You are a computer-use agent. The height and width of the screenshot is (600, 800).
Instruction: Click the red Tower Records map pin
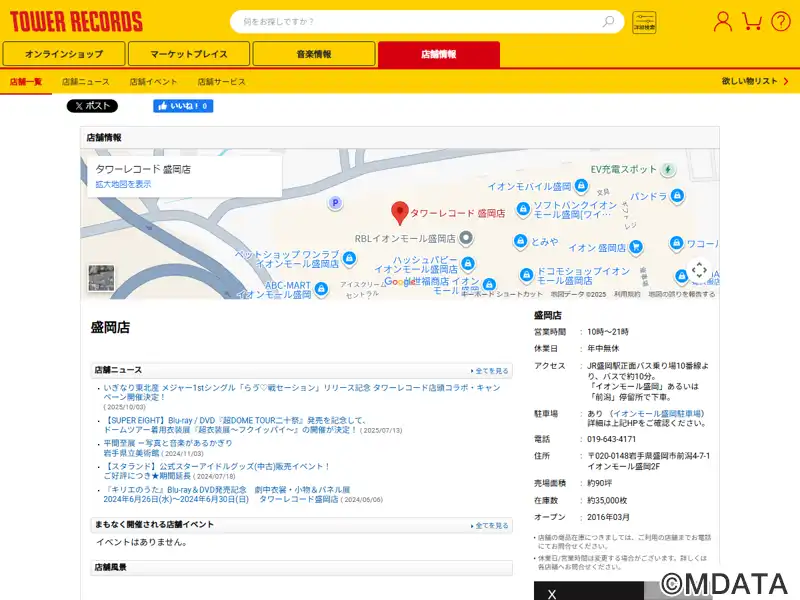point(399,212)
